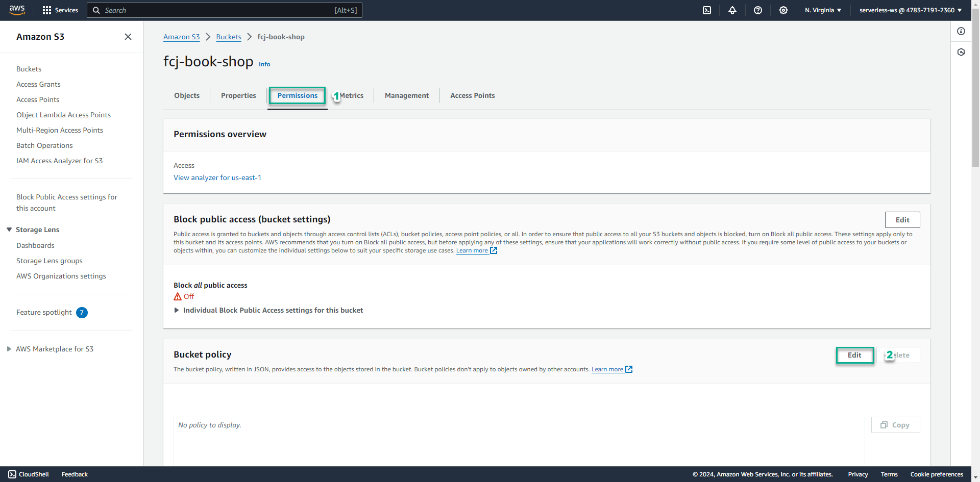
Task: Click Edit button for Bucket policy
Action: [x=854, y=355]
